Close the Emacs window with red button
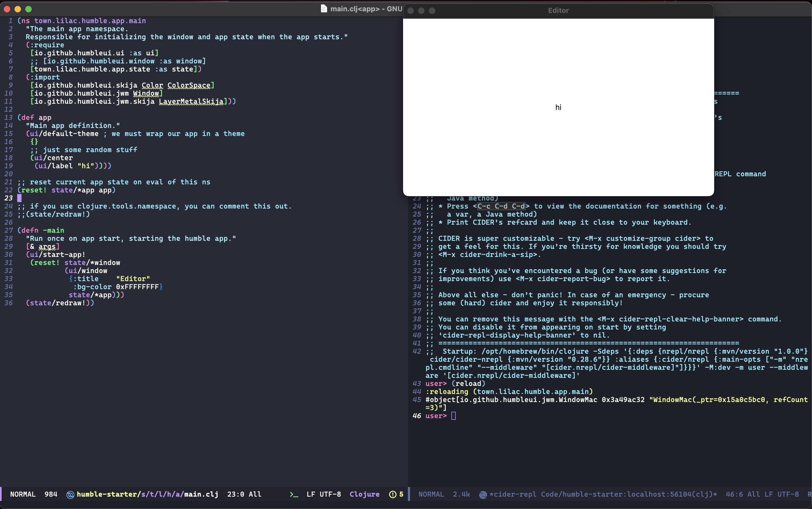Viewport: 812px width, 509px height. pos(7,9)
